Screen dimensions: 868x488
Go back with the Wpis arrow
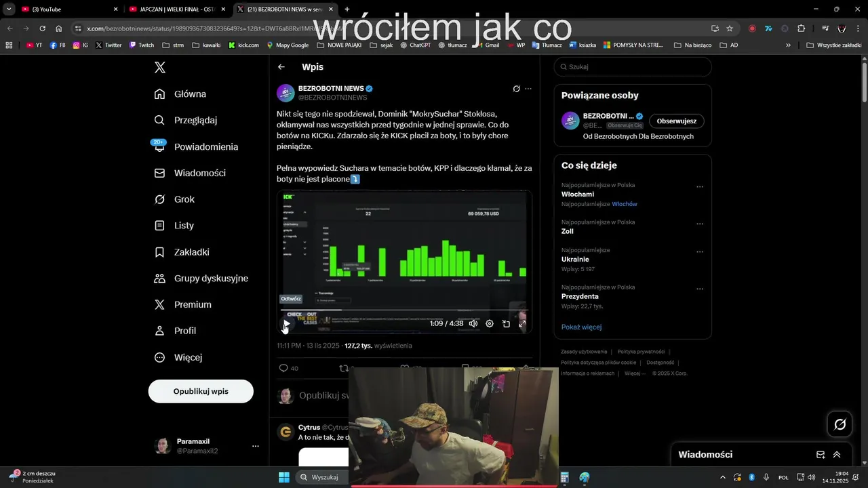281,67
